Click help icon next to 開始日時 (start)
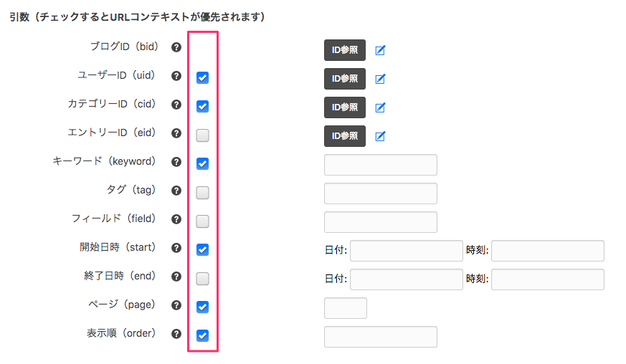This screenshot has height=364, width=626. [176, 248]
